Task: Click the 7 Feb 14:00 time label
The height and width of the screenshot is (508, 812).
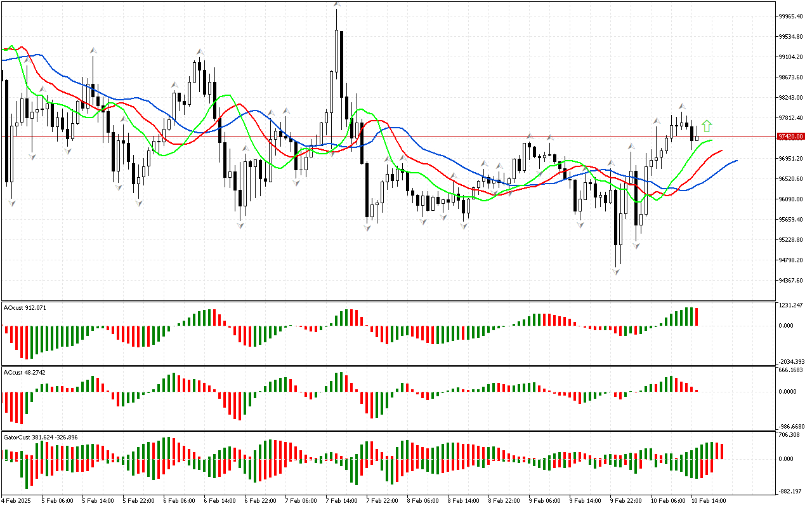Action: 342,500
